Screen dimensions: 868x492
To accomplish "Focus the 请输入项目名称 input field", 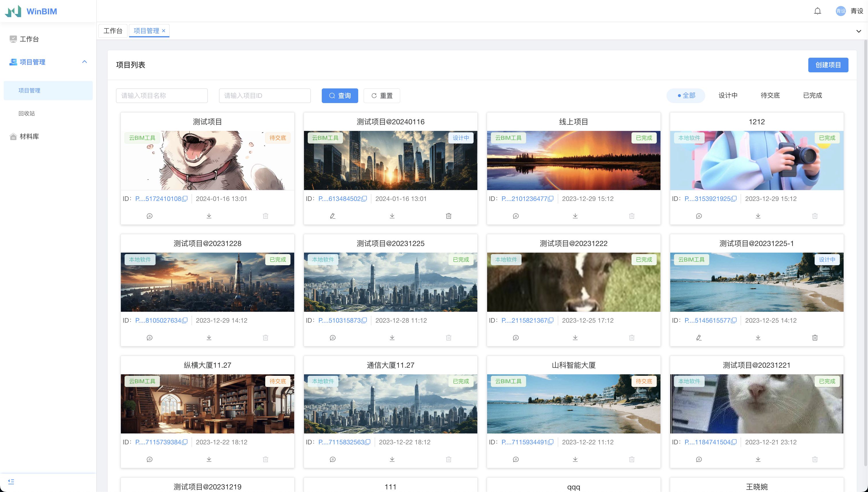I will 162,96.
